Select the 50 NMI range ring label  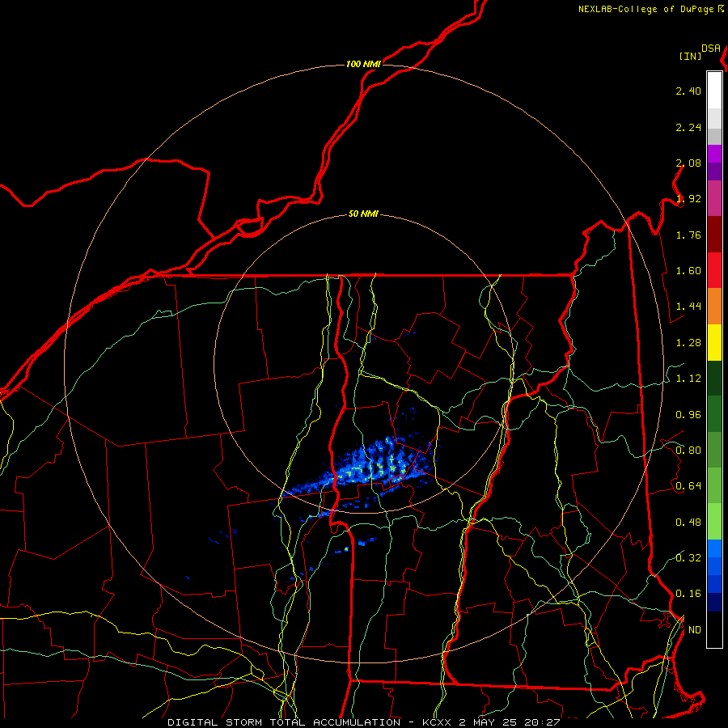(363, 214)
